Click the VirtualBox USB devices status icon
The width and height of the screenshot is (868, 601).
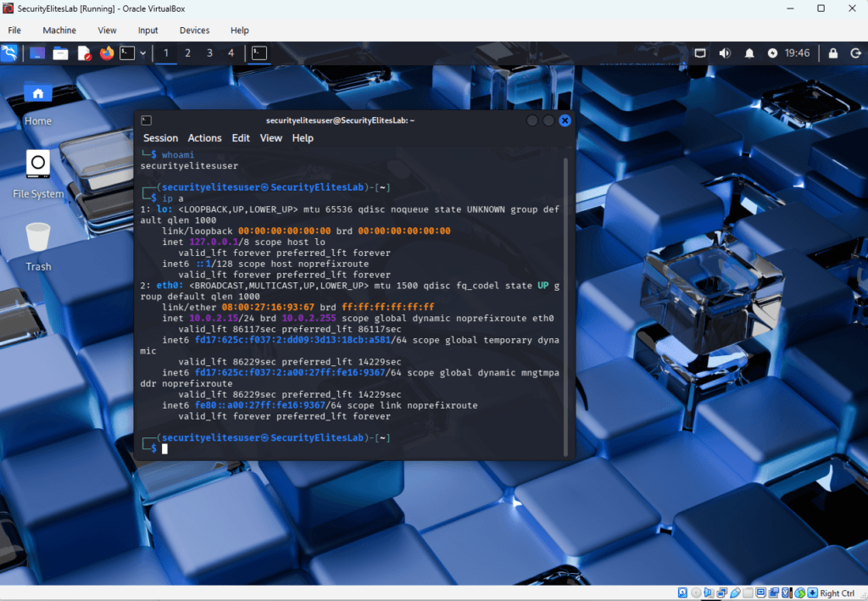tap(734, 592)
